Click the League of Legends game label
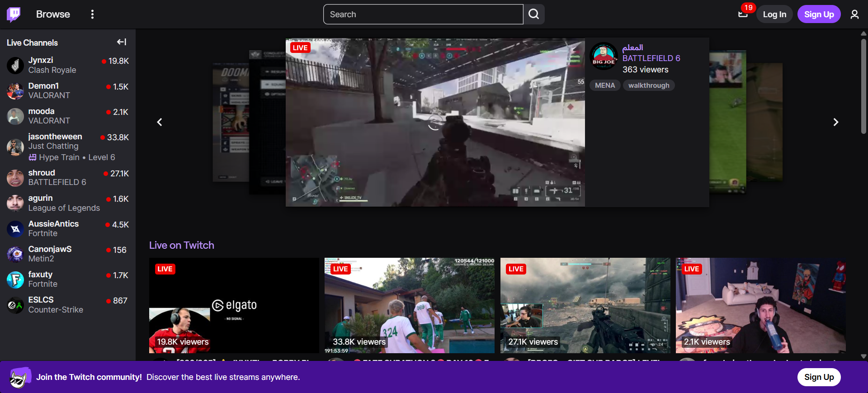 click(64, 208)
